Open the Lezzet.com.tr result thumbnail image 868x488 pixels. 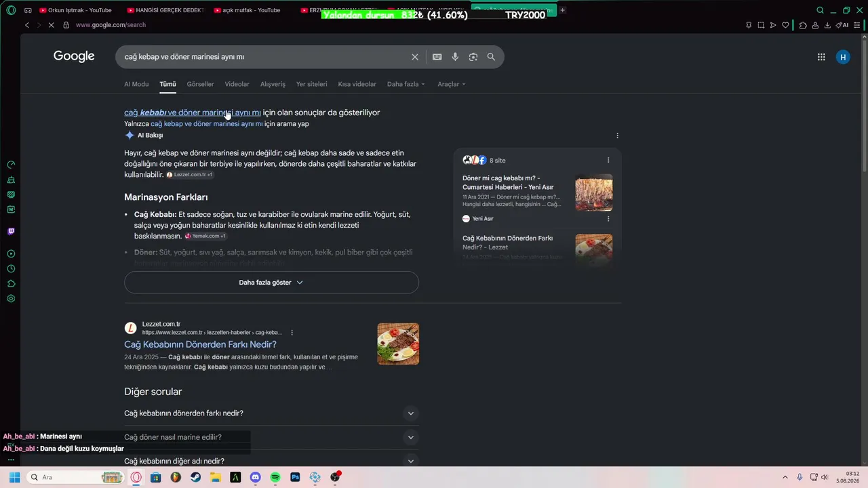tap(398, 344)
